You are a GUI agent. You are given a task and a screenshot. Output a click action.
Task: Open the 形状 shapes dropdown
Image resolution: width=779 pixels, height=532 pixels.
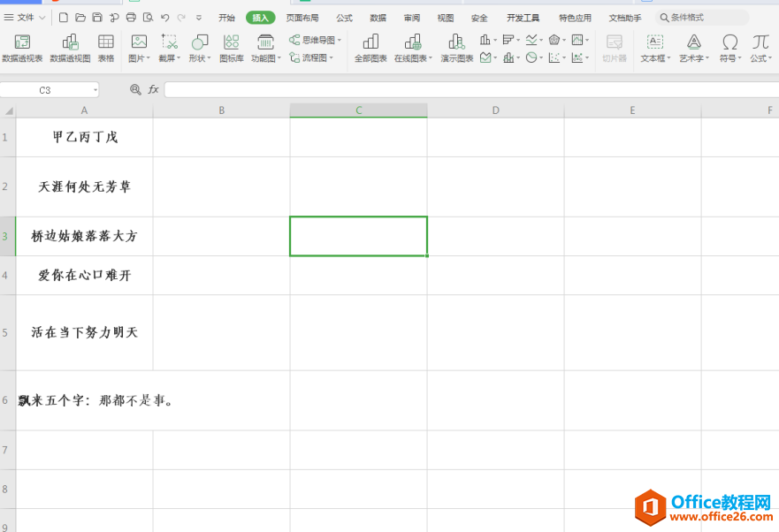(x=200, y=49)
